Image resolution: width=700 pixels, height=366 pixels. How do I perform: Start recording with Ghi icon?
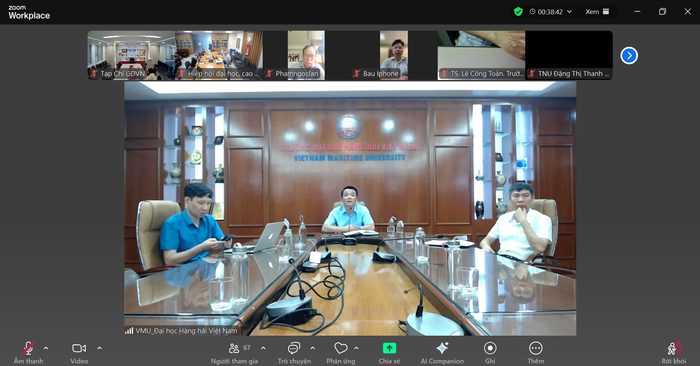tap(490, 348)
